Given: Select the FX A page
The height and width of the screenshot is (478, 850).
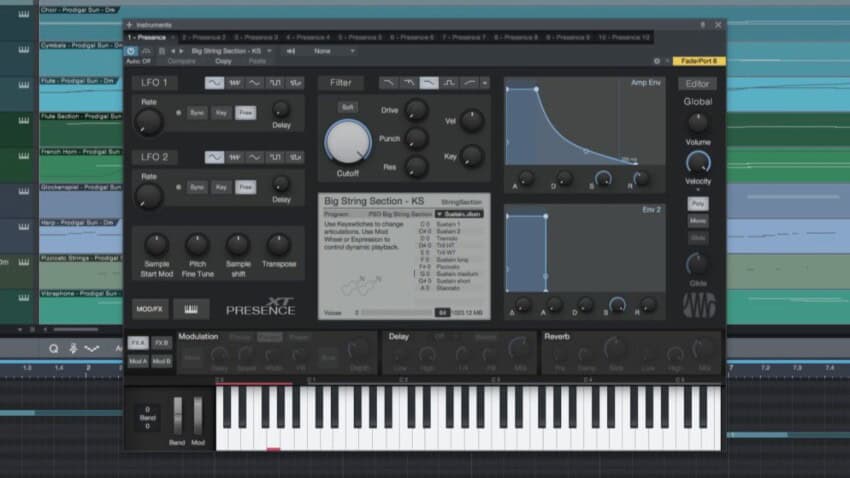Looking at the screenshot, I should click(138, 343).
